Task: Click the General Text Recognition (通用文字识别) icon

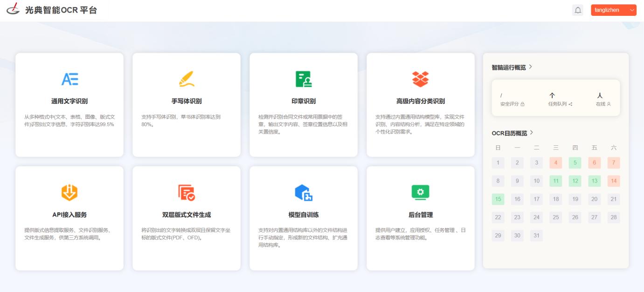Action: point(69,80)
